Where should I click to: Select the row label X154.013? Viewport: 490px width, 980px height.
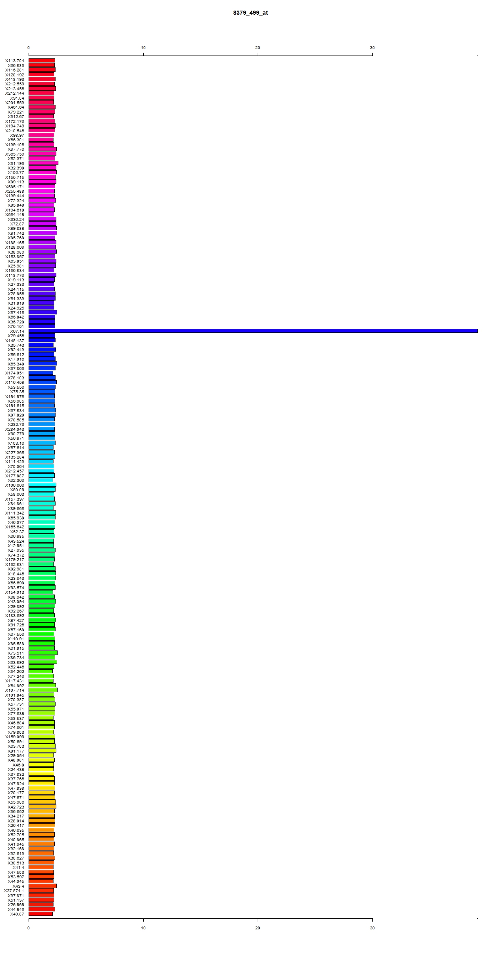tap(15, 592)
